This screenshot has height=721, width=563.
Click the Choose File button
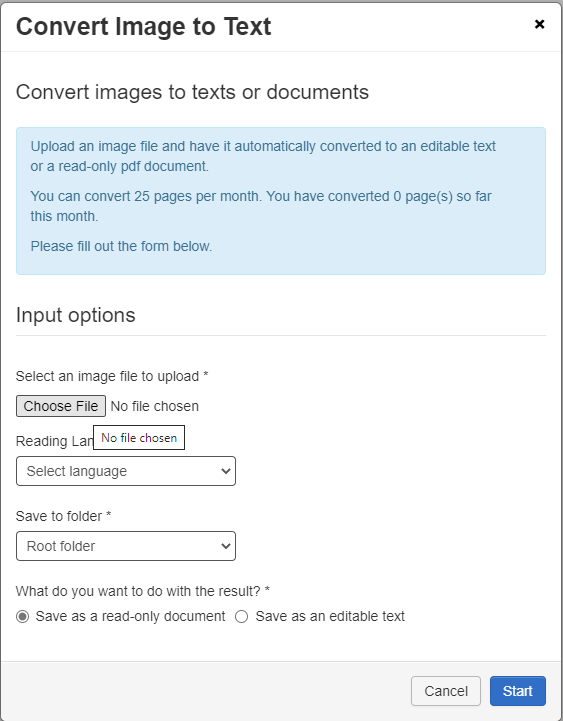point(61,406)
